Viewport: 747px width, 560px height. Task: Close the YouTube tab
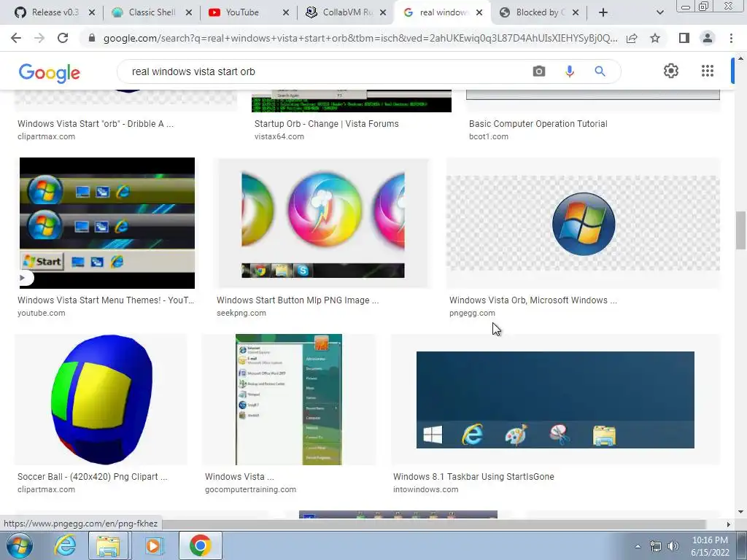click(285, 13)
